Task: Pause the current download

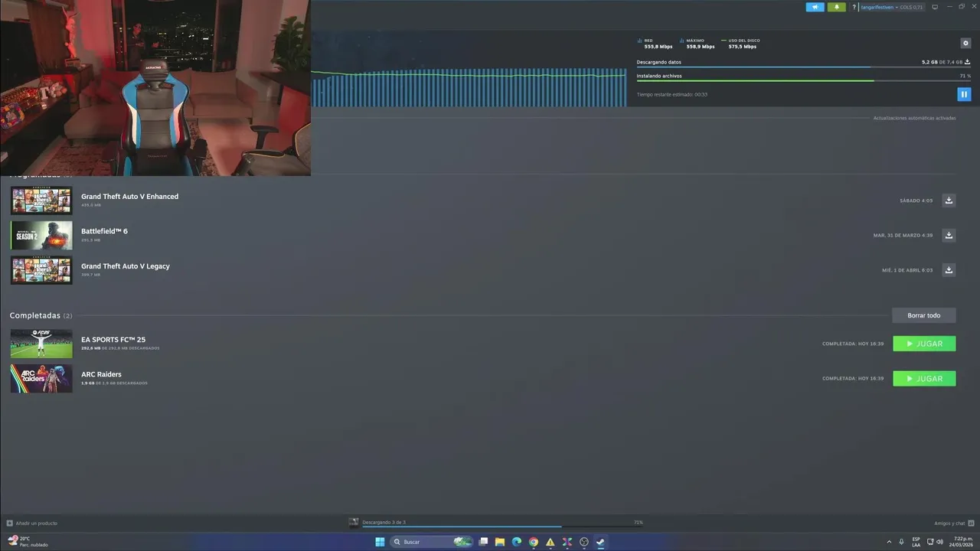Action: [964, 94]
